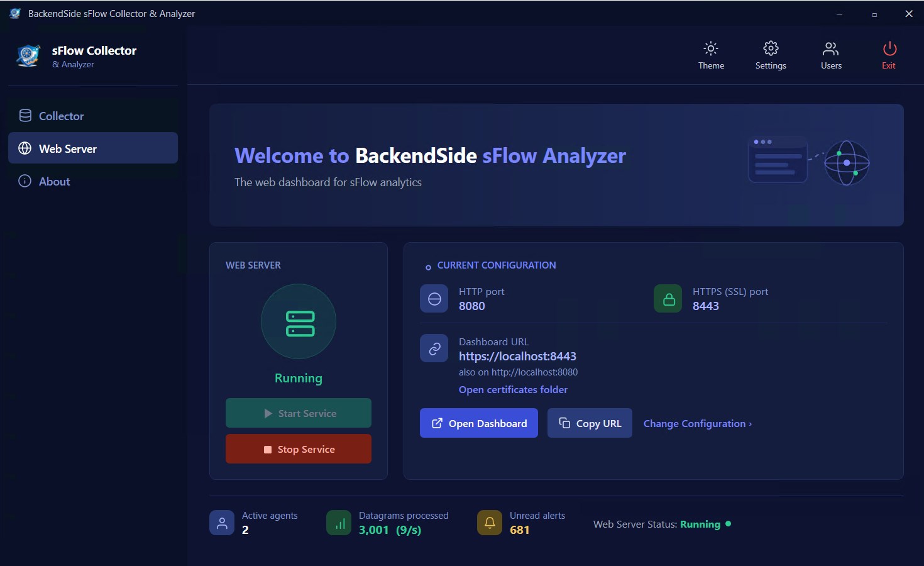Click the unread alerts count 681

tap(520, 530)
